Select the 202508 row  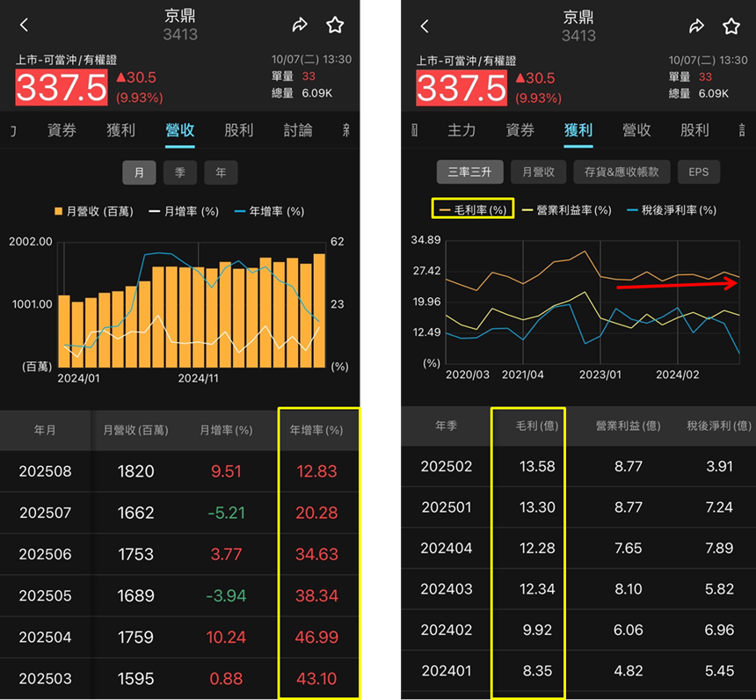[x=180, y=471]
